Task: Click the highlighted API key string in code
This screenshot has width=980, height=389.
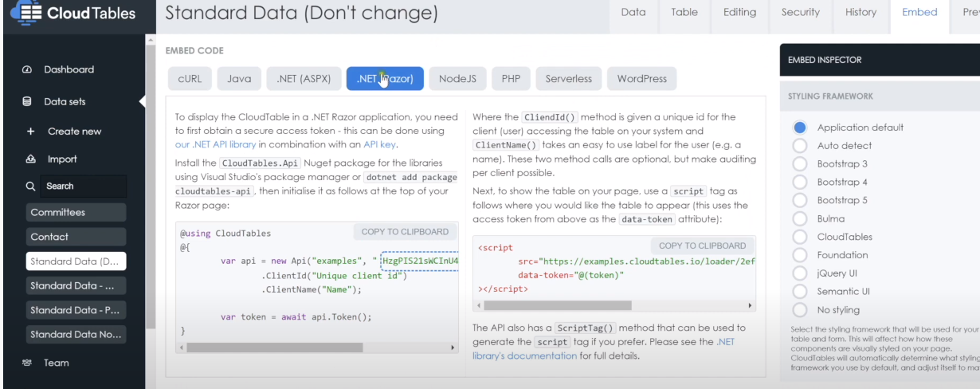Action: click(421, 261)
